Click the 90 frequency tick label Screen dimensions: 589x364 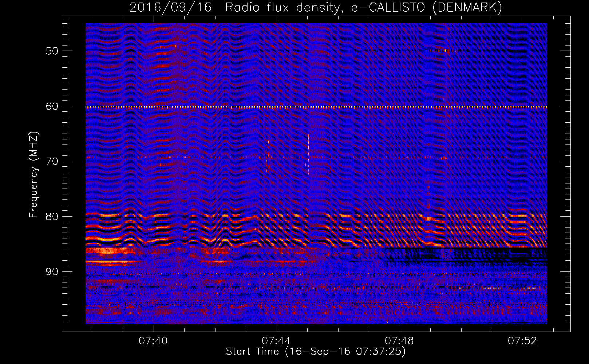coord(52,272)
